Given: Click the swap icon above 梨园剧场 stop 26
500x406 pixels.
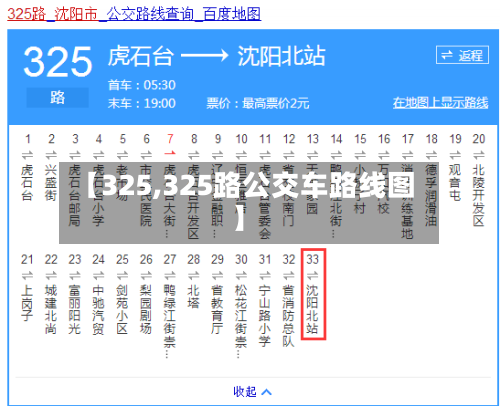Looking at the screenshot, I should [x=146, y=276].
